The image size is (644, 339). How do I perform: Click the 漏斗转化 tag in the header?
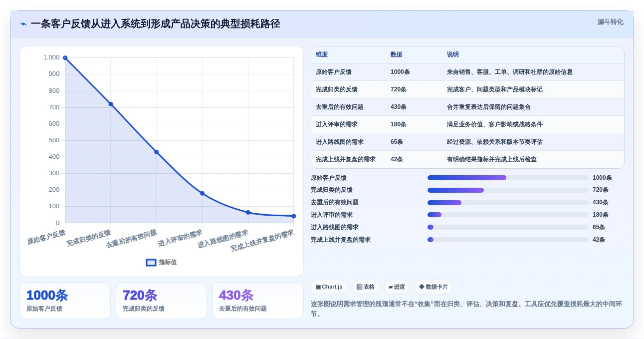coord(611,22)
